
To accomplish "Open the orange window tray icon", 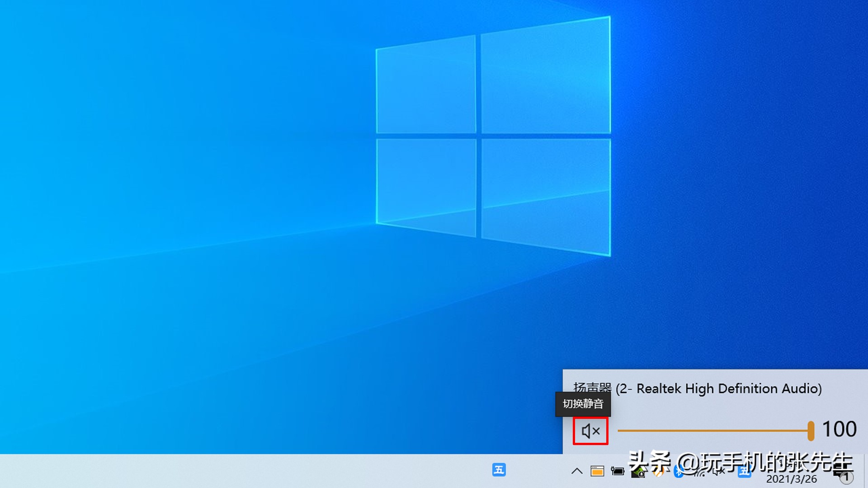I will coord(597,471).
